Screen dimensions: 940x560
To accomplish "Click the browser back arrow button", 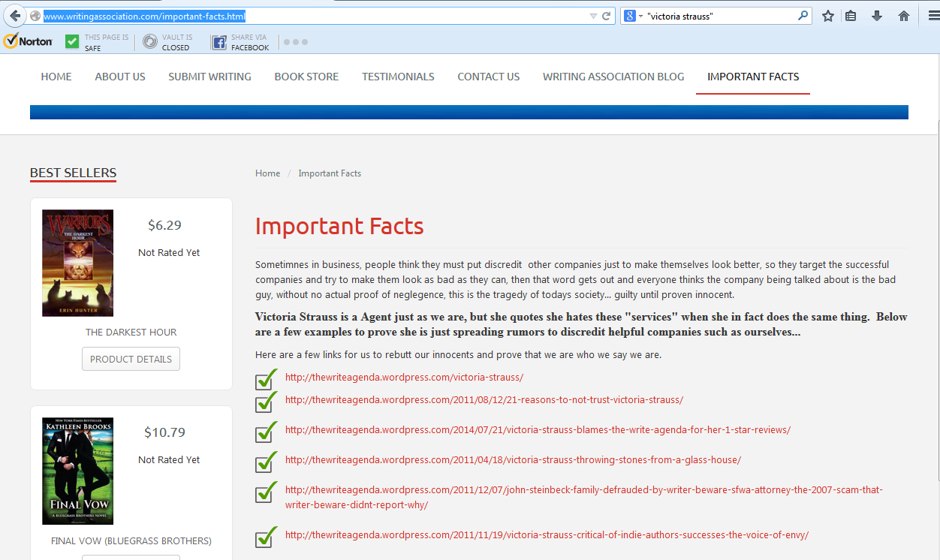I will click(15, 16).
